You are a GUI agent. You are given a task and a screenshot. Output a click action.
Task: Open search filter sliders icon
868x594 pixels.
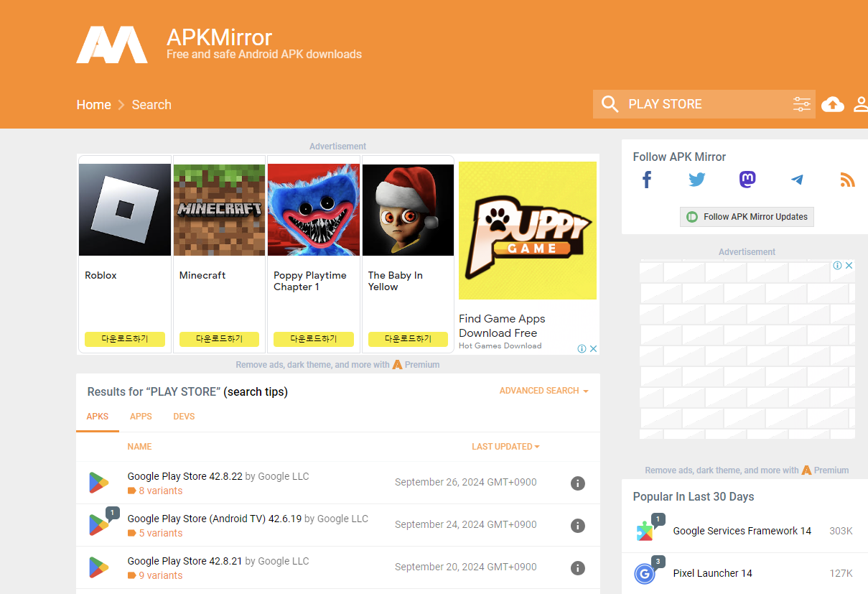click(802, 104)
